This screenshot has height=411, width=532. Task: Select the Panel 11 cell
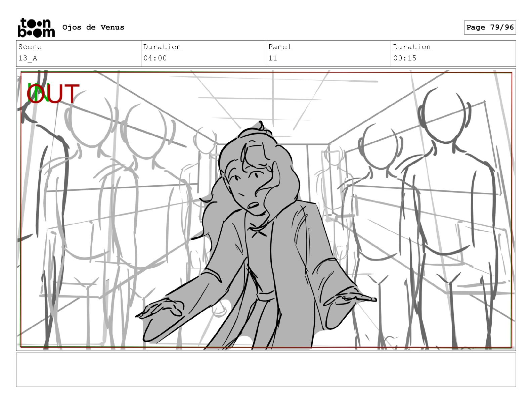328,53
